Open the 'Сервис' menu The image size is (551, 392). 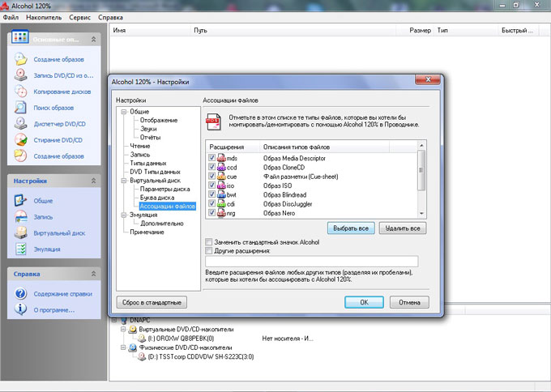click(x=79, y=17)
